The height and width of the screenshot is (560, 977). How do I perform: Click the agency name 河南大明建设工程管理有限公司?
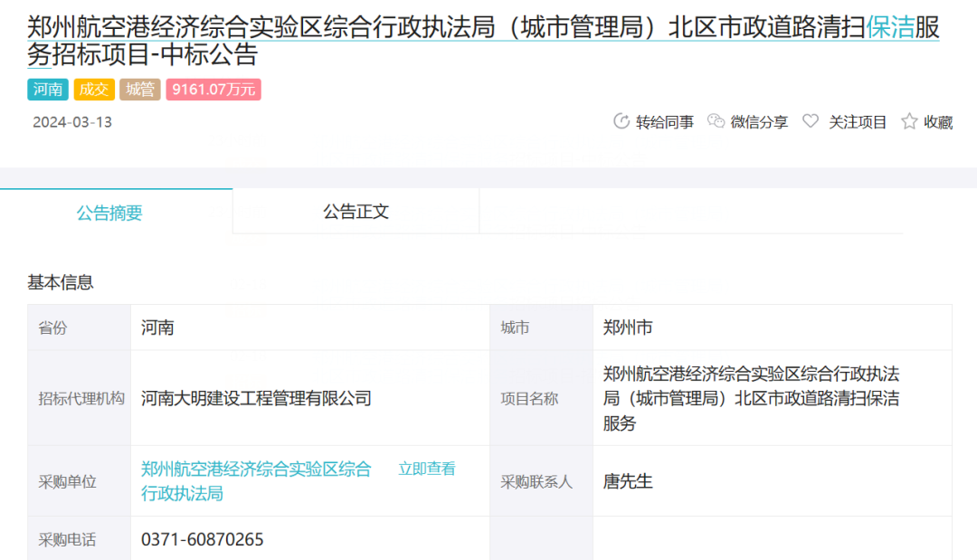[x=256, y=399]
